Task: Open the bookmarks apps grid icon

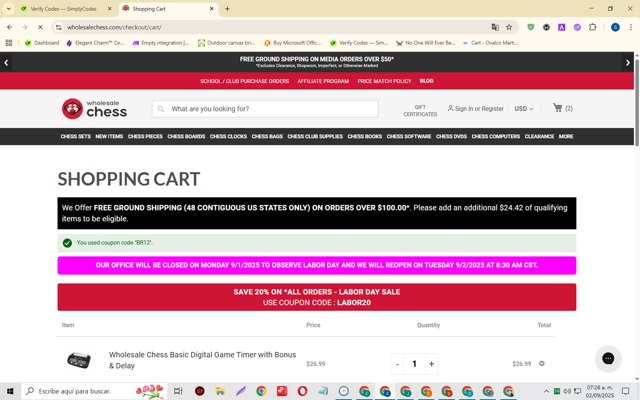Action: (x=9, y=43)
